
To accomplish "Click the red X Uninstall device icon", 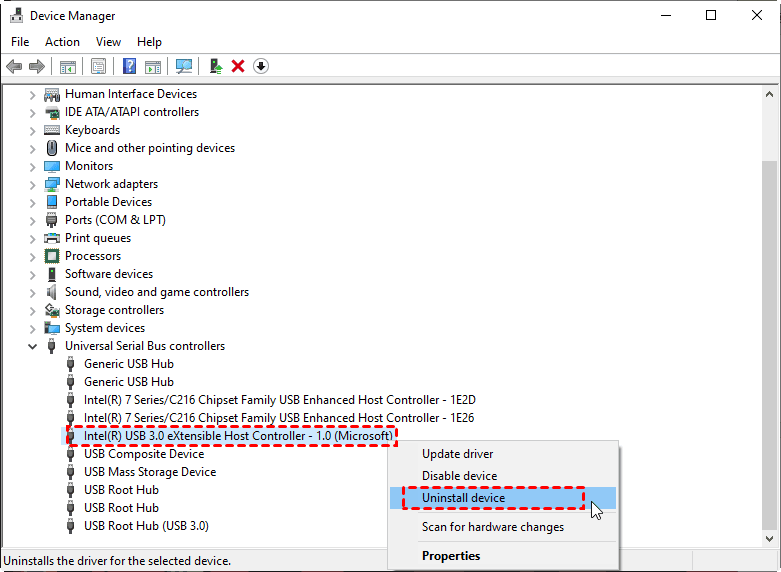I will click(238, 66).
